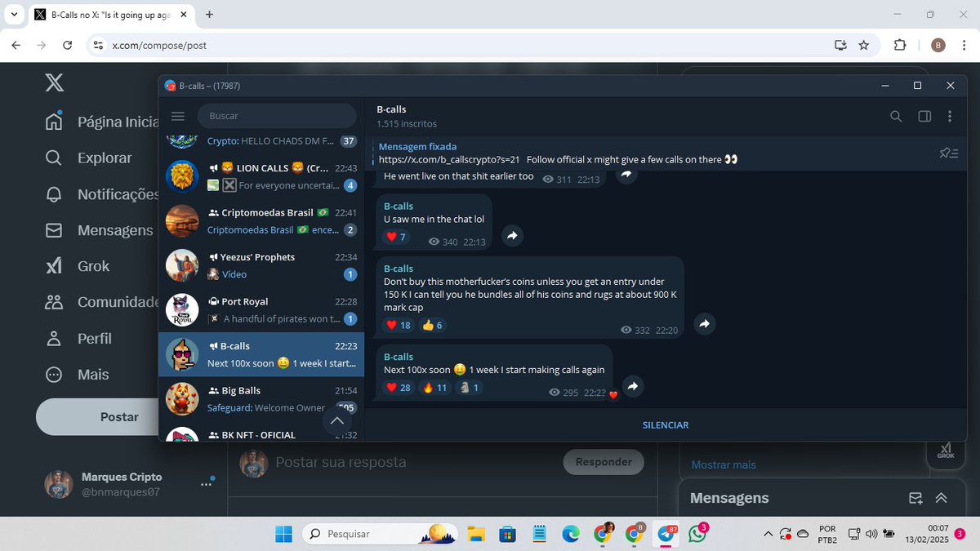Open the Port Royal chat
The height and width of the screenshot is (551, 980).
point(261,309)
